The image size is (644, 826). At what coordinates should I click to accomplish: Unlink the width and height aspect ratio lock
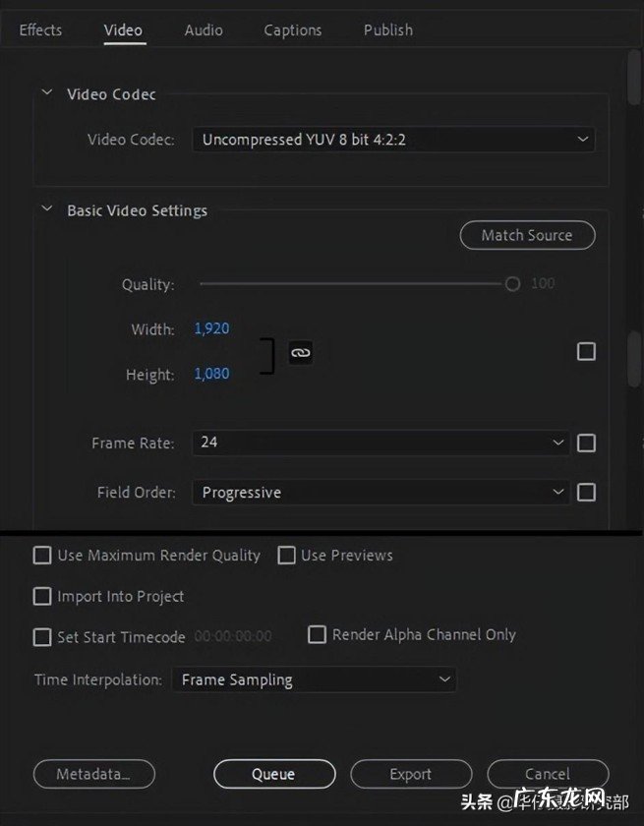(x=300, y=351)
